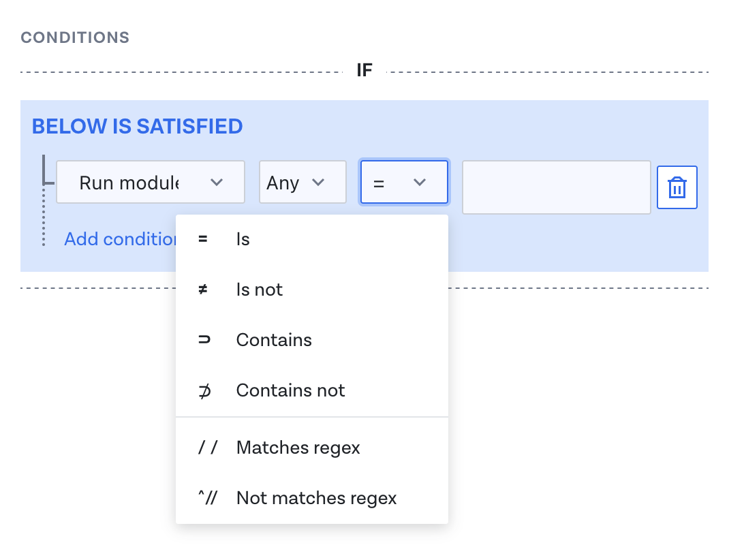Click the negated regex icon in the menu
The width and height of the screenshot is (729, 560).
click(x=208, y=498)
